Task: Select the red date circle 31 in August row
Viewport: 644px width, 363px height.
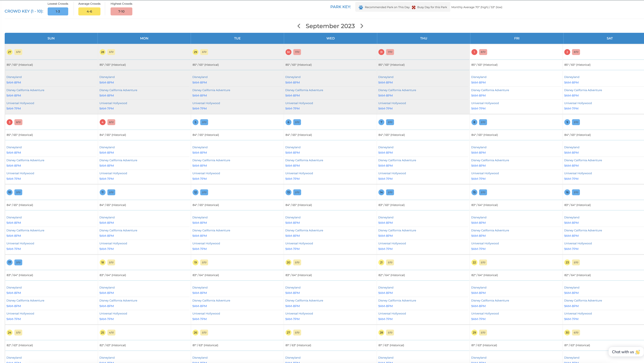Action: (381, 52)
